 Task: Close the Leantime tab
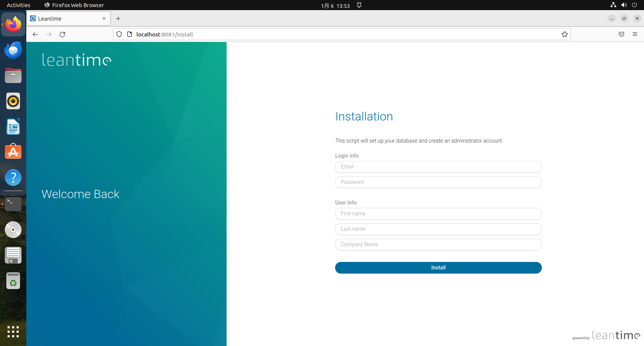(104, 18)
